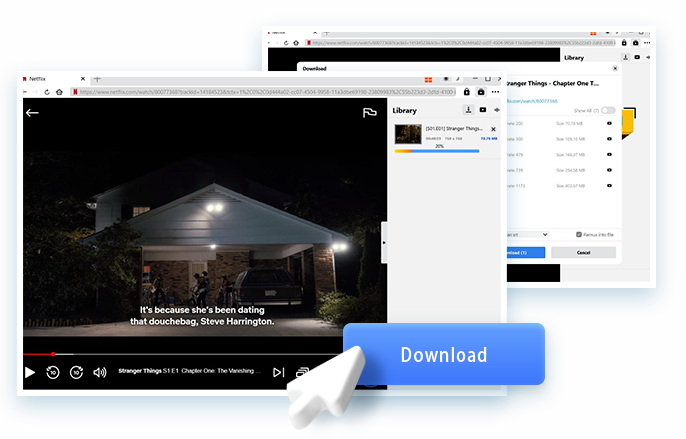Click the Netflix back arrow in the player
Image resolution: width=686 pixels, height=439 pixels.
[32, 113]
